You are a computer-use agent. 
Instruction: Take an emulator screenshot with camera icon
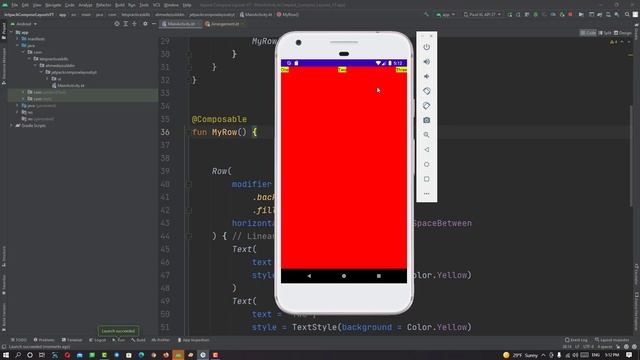pyautogui.click(x=427, y=120)
